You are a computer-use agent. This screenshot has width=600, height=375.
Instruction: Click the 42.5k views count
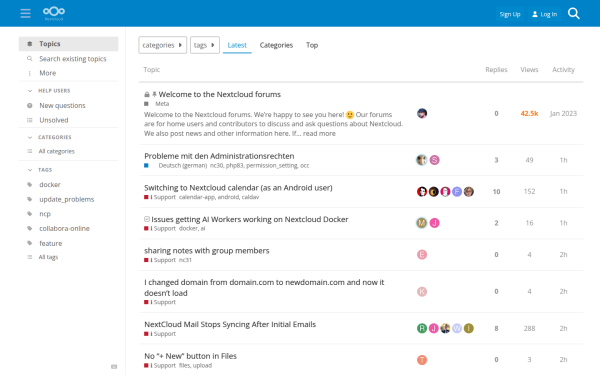(529, 113)
